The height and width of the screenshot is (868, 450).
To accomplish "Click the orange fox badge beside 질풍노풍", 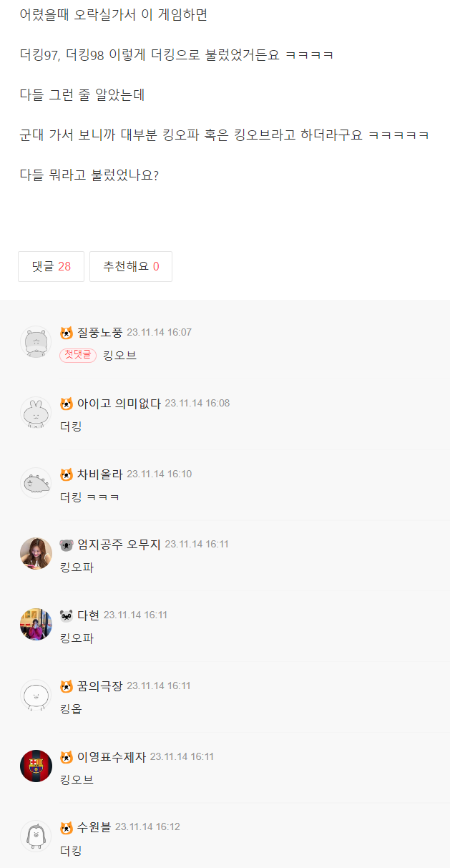I will click(67, 333).
